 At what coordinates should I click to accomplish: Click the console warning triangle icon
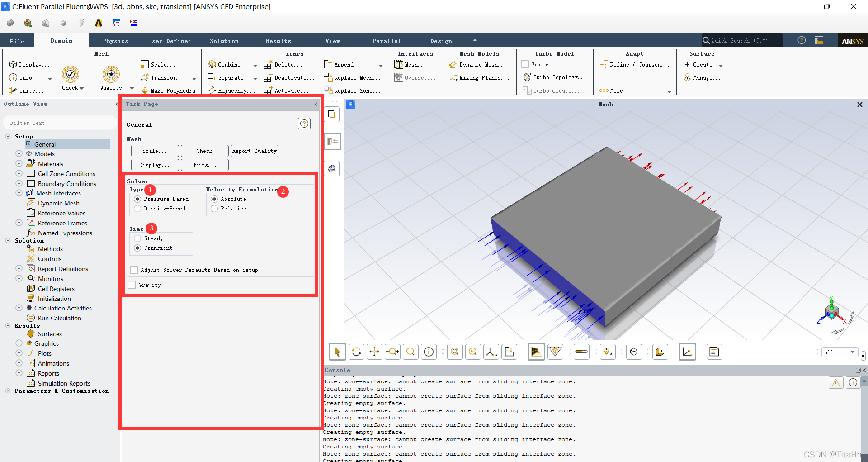click(x=836, y=383)
